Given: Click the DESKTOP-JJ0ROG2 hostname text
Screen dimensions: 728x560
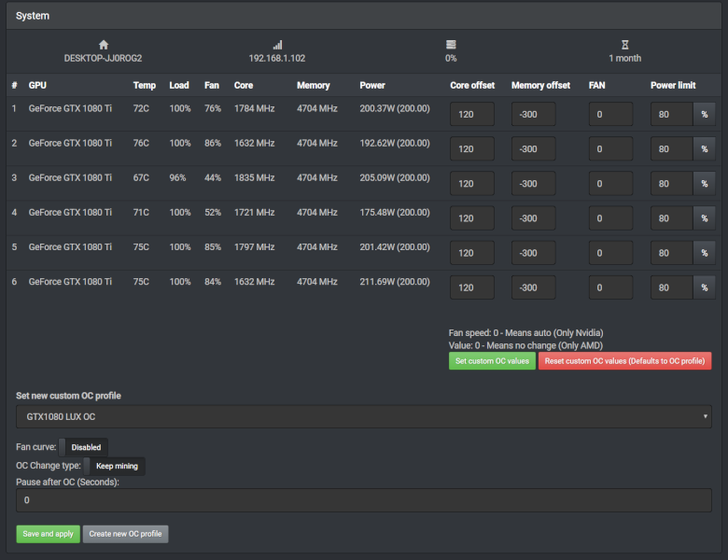Looking at the screenshot, I should 103,58.
